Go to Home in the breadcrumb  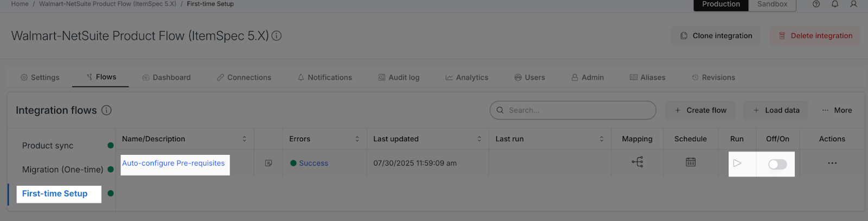[20, 4]
